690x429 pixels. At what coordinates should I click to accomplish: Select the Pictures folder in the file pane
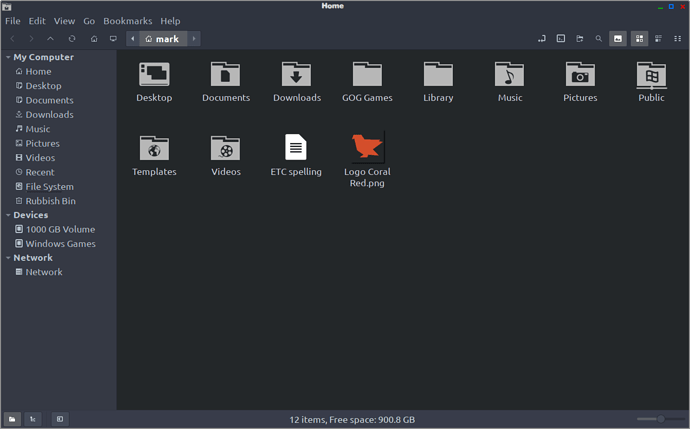click(580, 82)
